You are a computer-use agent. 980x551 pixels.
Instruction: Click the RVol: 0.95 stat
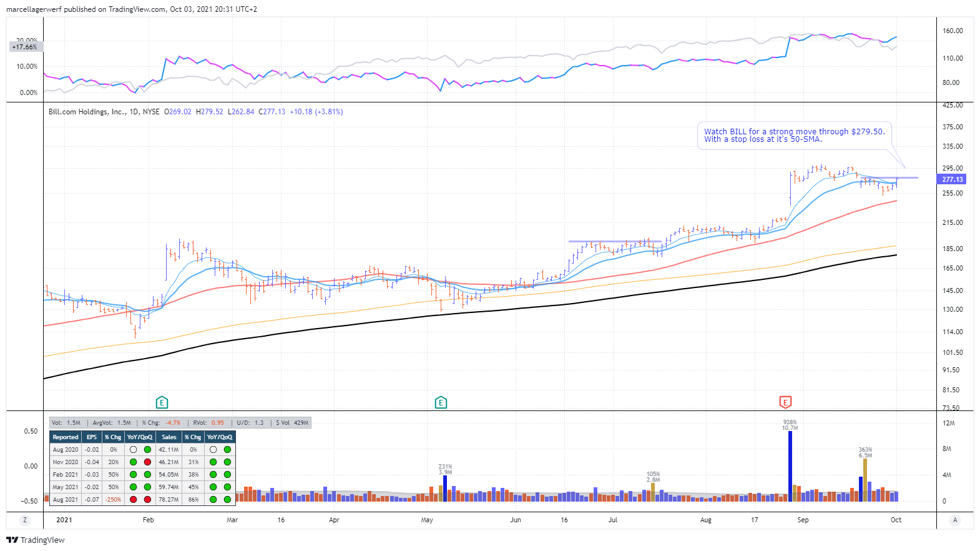coord(208,423)
